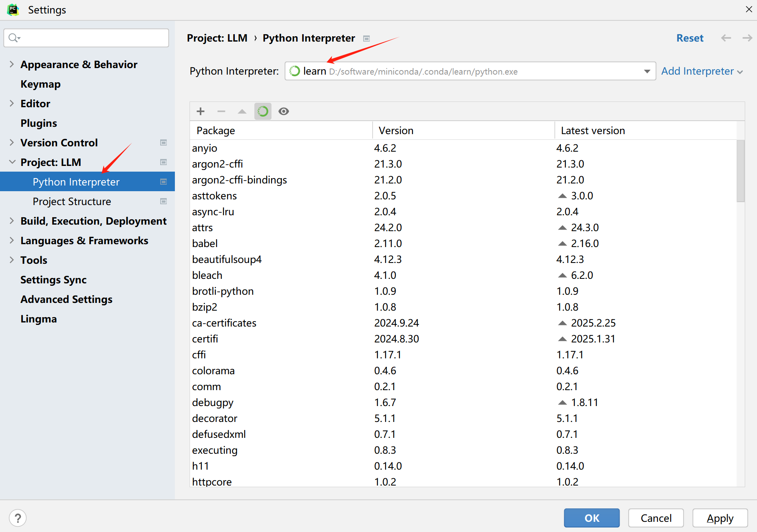Click project-level icon beside Project Structure

click(163, 201)
